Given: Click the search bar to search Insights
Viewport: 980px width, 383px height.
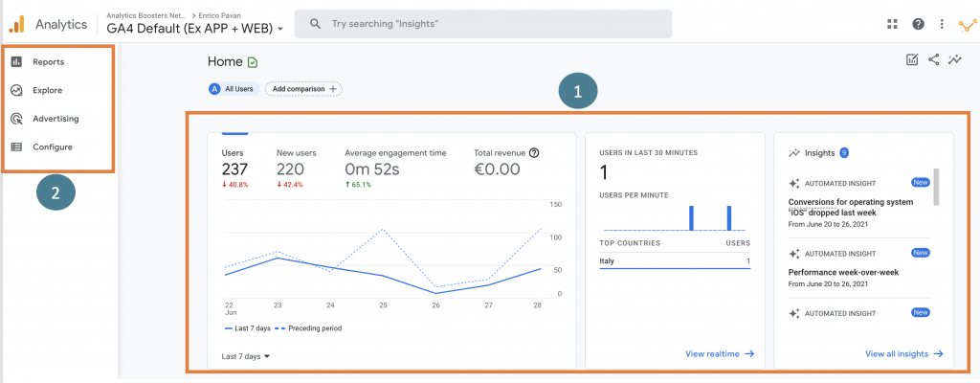Looking at the screenshot, I should tap(483, 24).
